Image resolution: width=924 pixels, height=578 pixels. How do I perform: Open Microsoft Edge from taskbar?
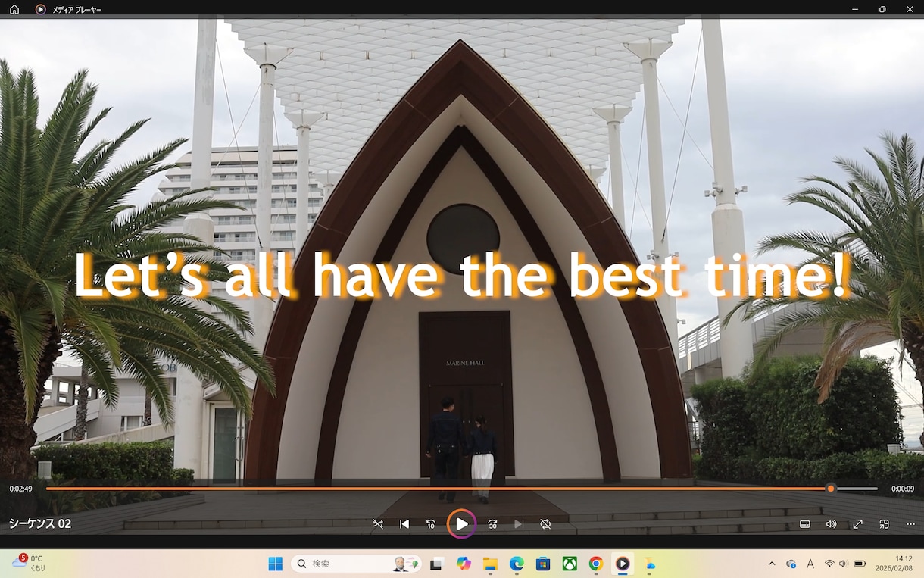(517, 564)
